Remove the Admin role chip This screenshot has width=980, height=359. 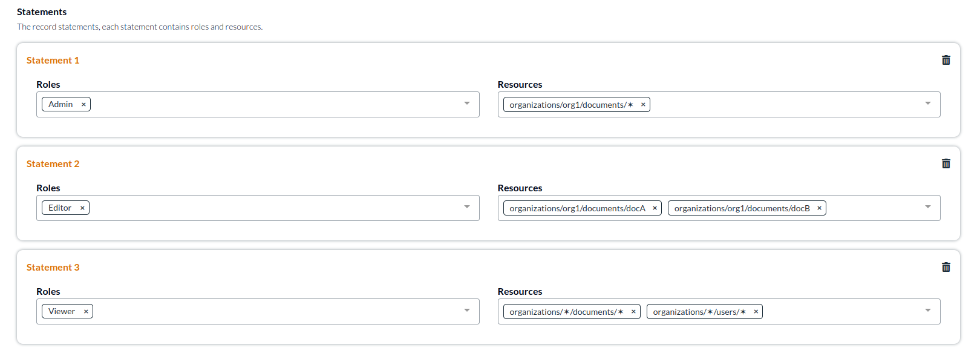[x=83, y=104]
